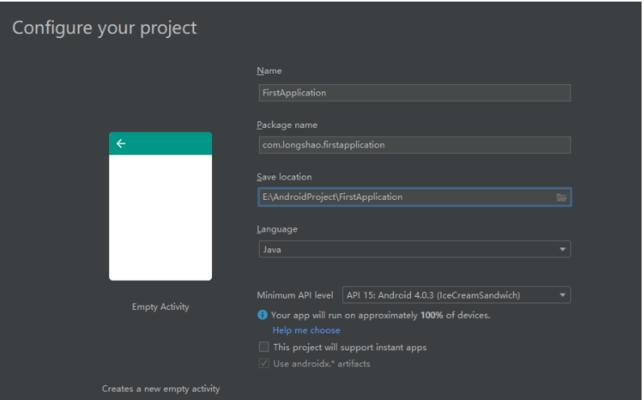Click the Minimum API level label
The image size is (644, 400).
coord(296,295)
